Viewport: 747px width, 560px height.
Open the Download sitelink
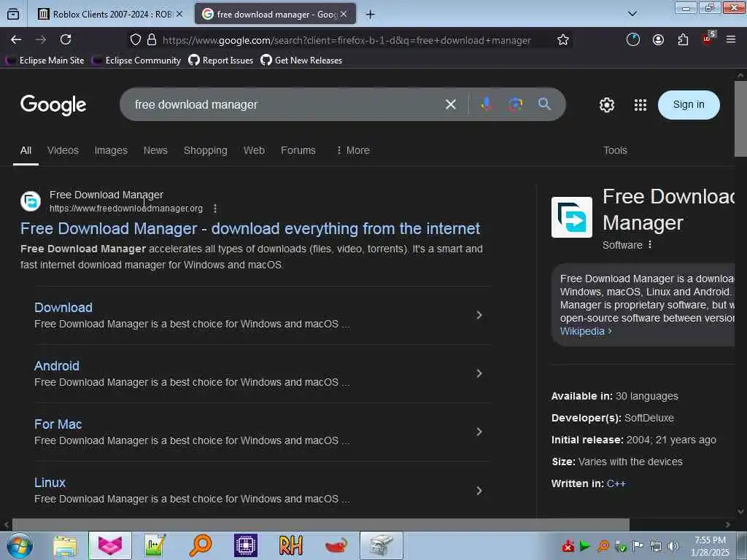(x=63, y=308)
